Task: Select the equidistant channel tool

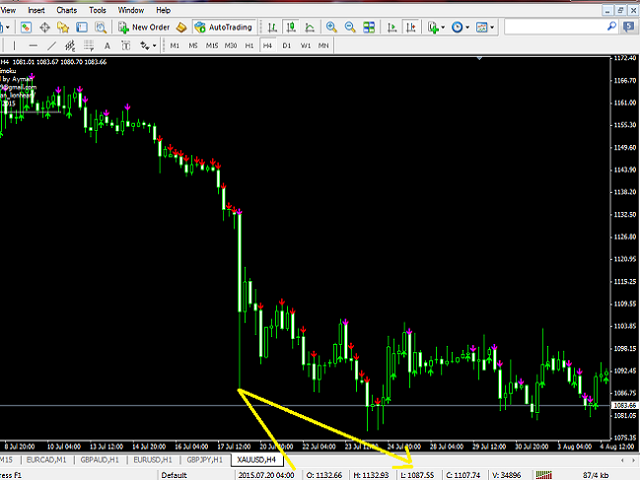Action: (70, 46)
